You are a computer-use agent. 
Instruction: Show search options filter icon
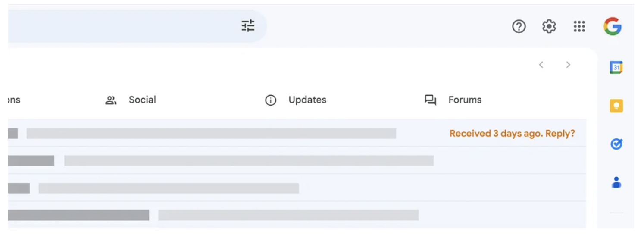[248, 26]
